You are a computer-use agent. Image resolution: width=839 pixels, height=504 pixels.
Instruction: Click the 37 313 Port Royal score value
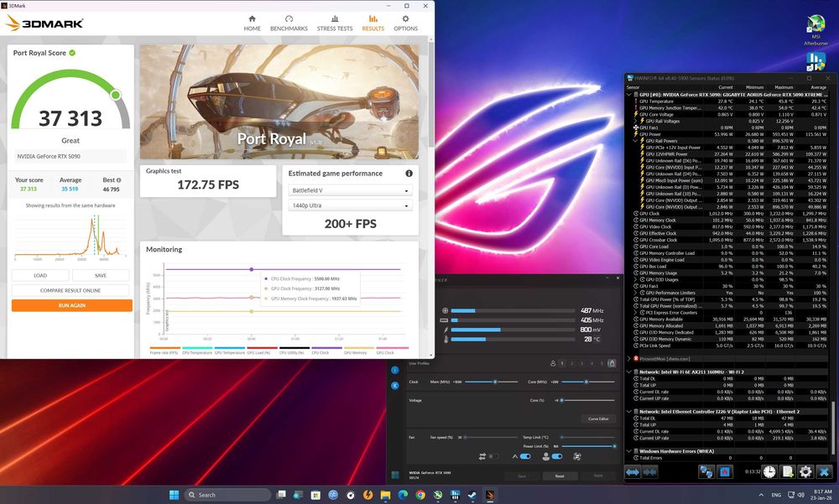[70, 118]
